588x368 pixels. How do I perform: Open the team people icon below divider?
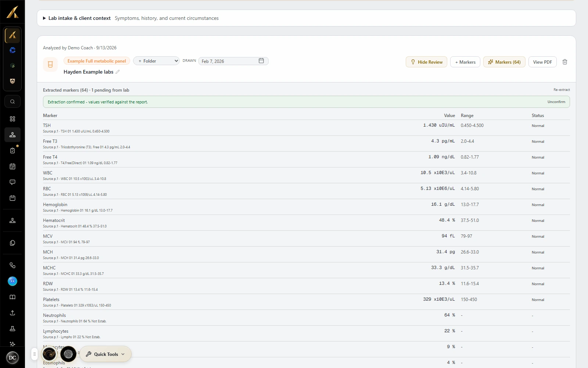[x=12, y=220]
